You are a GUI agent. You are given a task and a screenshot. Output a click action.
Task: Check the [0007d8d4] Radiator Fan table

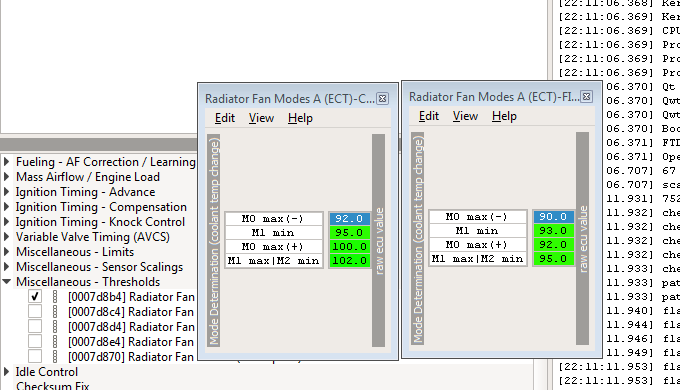(35, 327)
